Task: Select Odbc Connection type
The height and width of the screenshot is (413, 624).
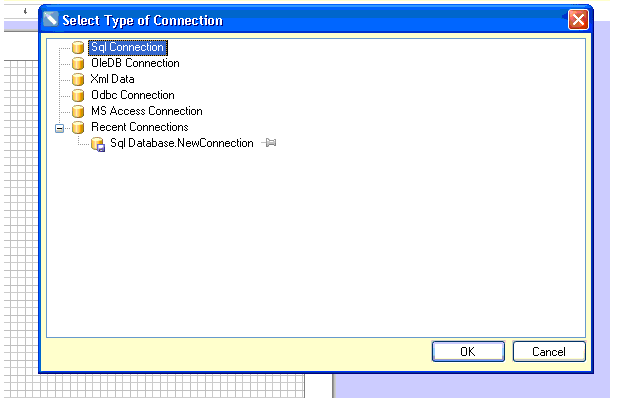Action: (x=133, y=95)
